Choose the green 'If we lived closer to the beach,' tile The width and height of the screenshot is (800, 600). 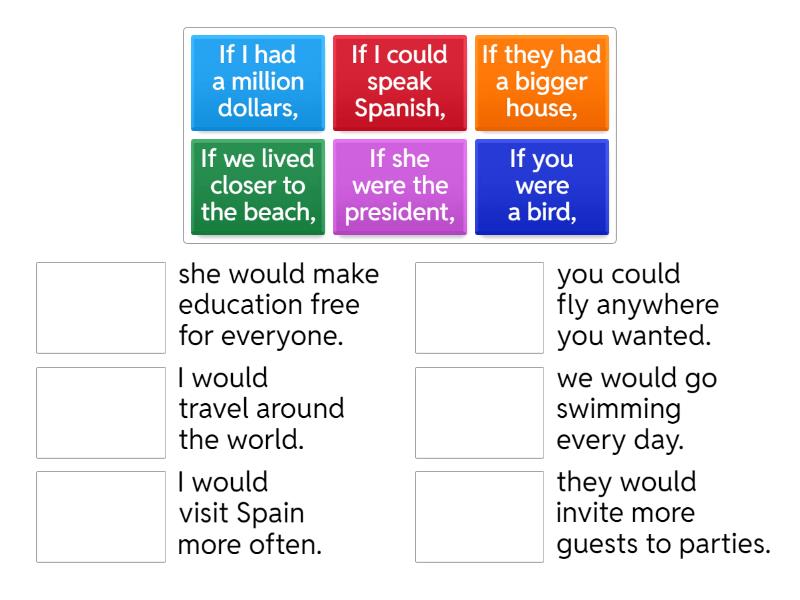click(x=258, y=187)
